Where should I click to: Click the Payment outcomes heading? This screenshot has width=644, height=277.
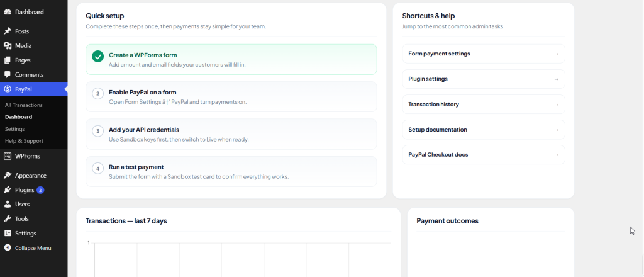tap(447, 221)
